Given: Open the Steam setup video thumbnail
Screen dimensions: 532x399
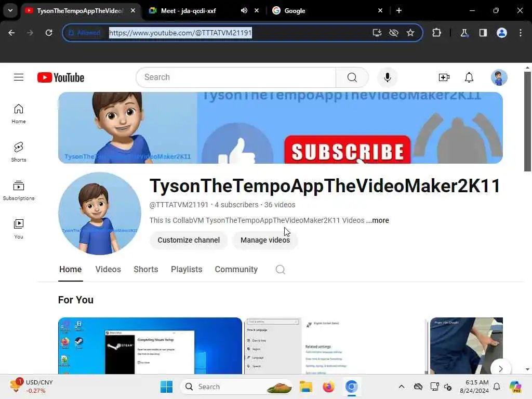Looking at the screenshot, I should 150,345.
